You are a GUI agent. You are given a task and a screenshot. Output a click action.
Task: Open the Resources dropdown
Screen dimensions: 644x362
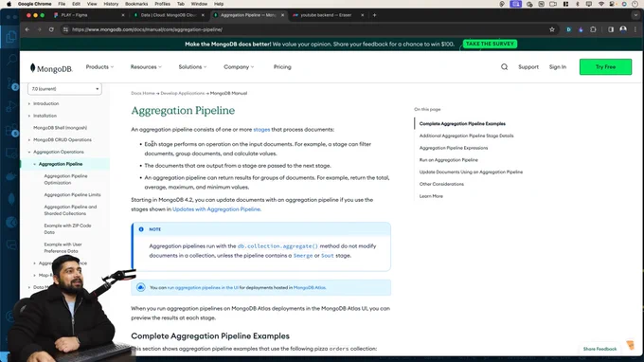point(146,67)
